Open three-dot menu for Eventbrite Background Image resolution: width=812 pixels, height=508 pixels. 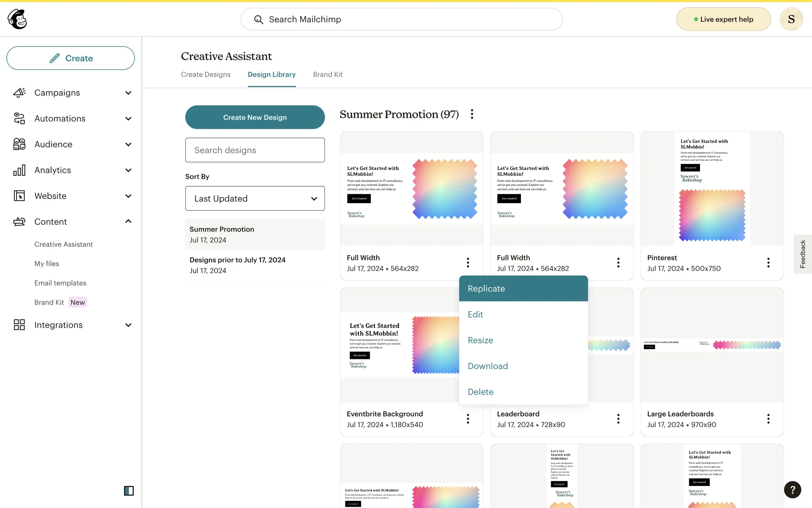pos(468,419)
